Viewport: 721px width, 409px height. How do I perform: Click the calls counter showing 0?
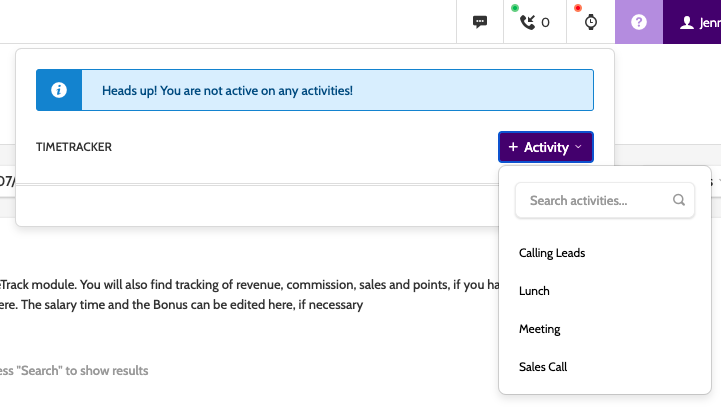pos(545,22)
